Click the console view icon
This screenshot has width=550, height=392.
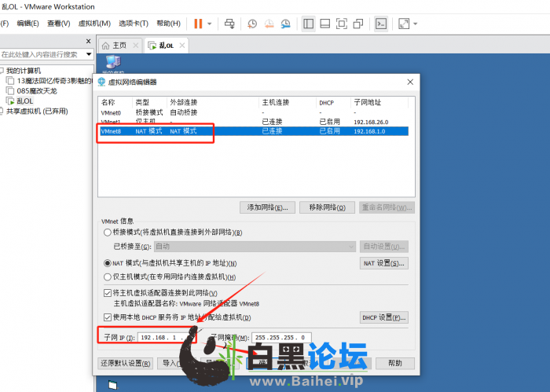pos(381,24)
